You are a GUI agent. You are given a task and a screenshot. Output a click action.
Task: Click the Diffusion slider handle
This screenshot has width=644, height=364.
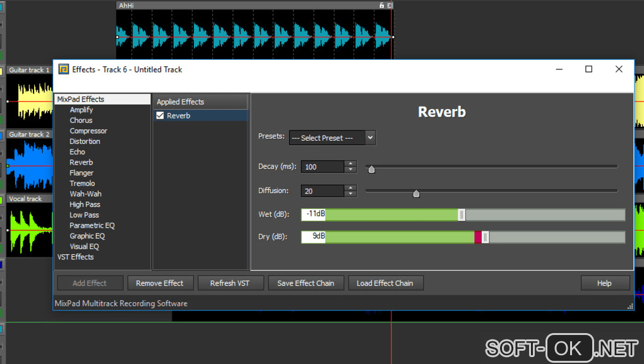(x=416, y=193)
